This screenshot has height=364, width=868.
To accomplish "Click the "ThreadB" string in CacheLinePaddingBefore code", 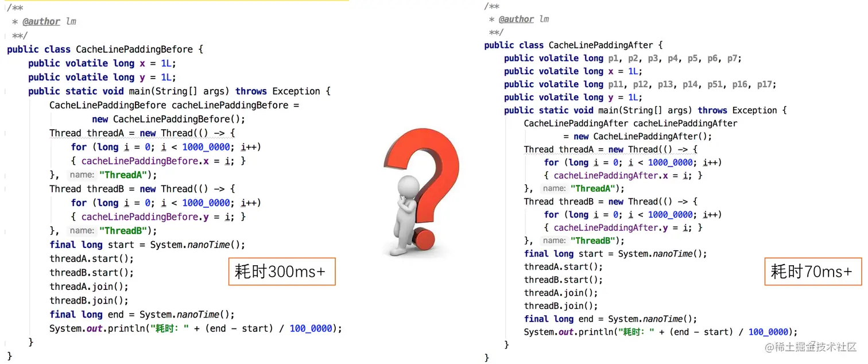I will (x=125, y=231).
